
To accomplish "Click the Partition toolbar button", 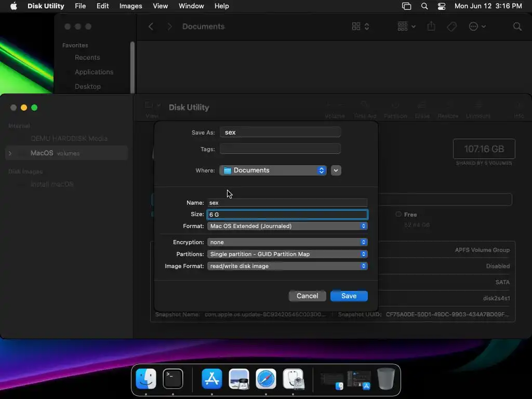I will coord(395,110).
